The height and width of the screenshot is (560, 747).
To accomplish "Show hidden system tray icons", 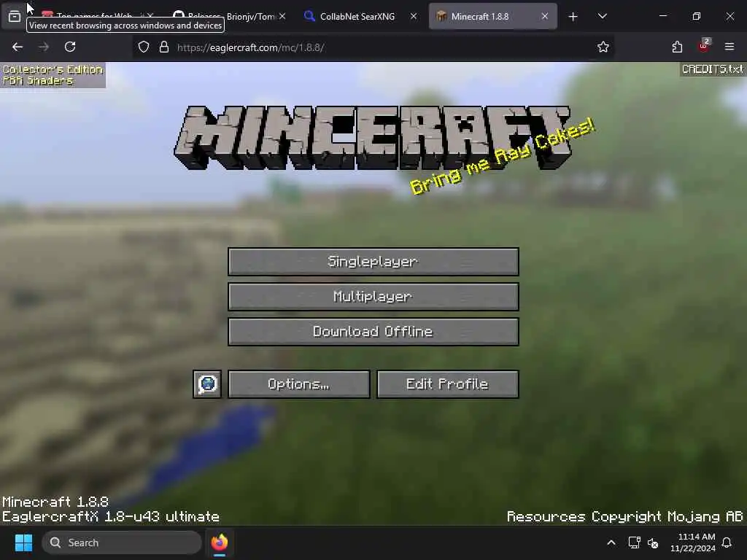I will point(611,542).
